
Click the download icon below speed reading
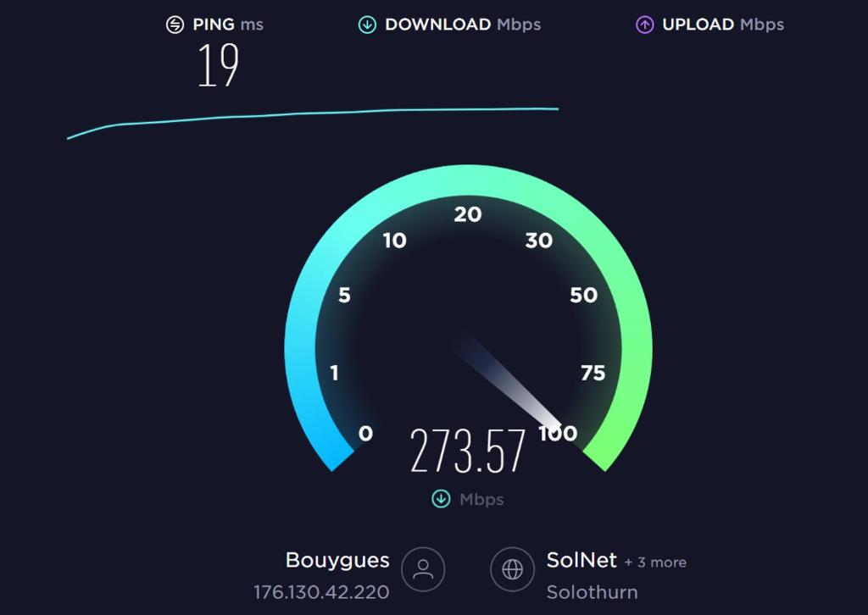tap(441, 499)
